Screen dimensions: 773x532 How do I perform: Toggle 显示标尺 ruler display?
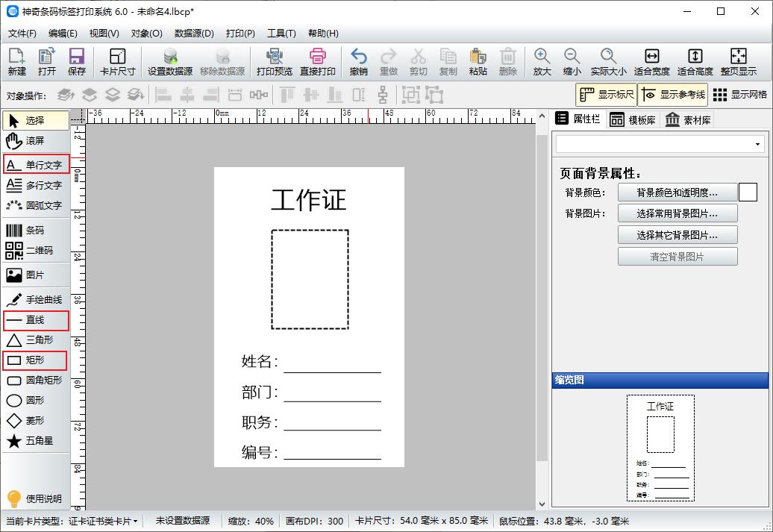(607, 94)
